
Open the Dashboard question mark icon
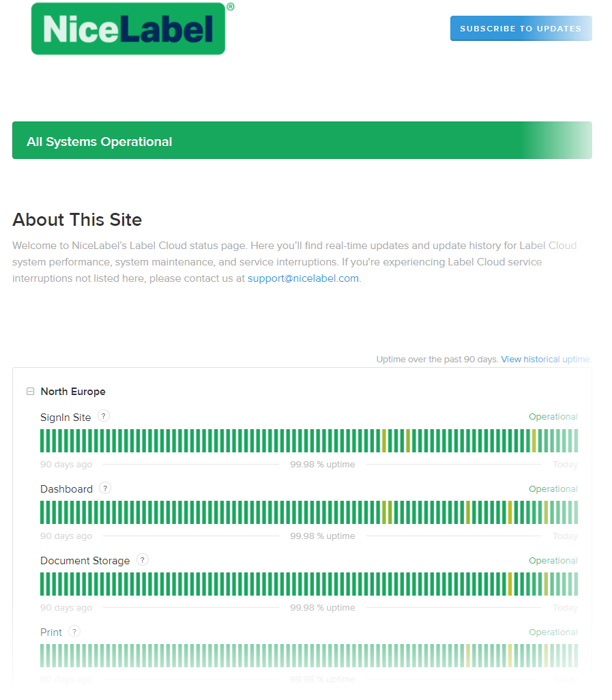click(105, 488)
